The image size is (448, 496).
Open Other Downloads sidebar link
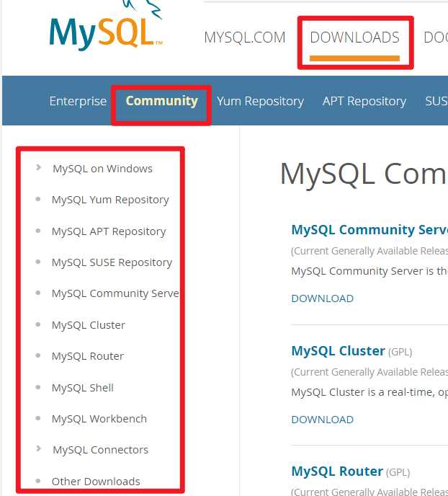[x=96, y=482]
